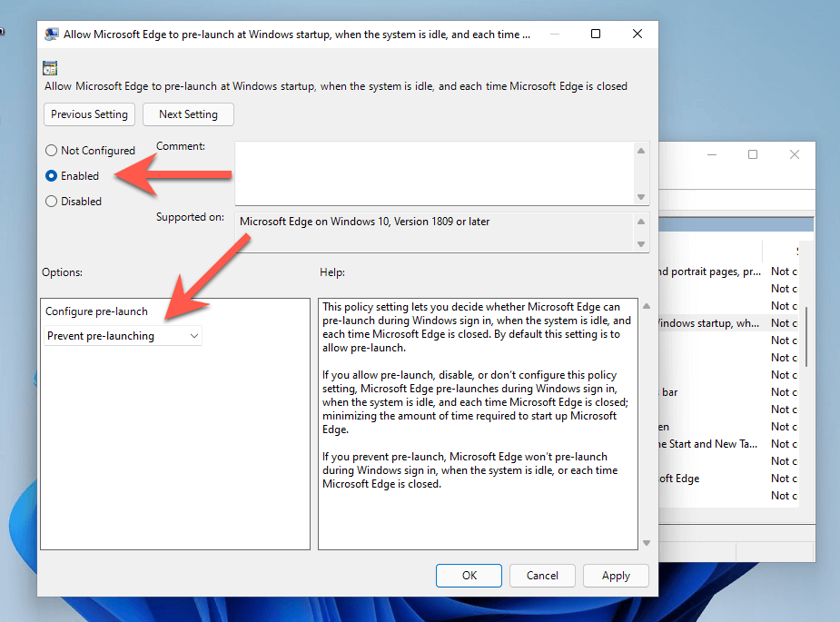Select 'Start and New Ta...' row in background list
The image size is (840, 622).
(728, 444)
